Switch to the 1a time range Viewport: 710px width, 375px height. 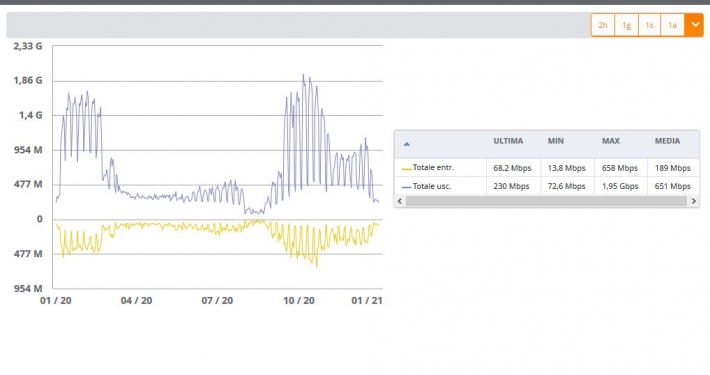coord(672,25)
